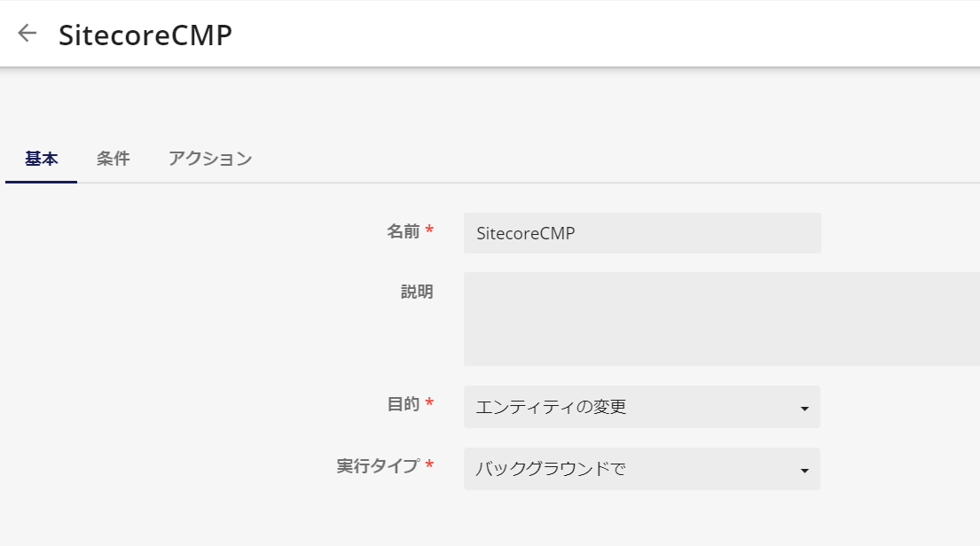
Task: Select the アクション tab
Action: click(210, 159)
